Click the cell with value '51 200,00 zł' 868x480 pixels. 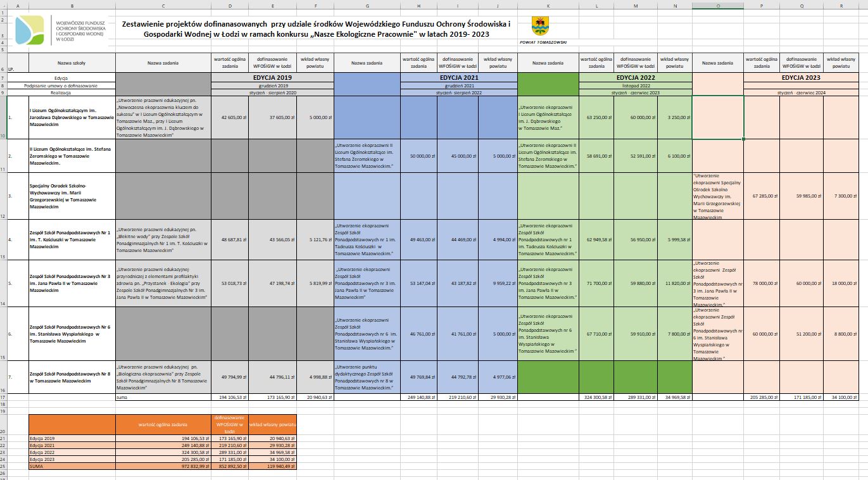tap(802, 334)
